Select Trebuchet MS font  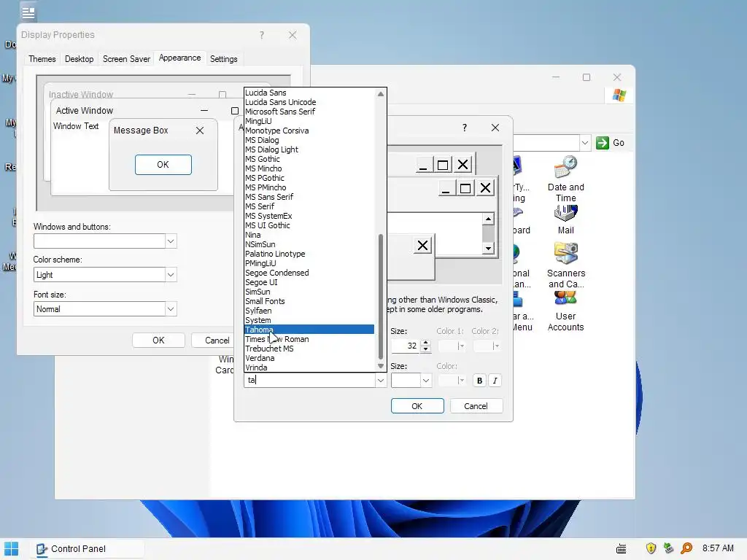309,349
